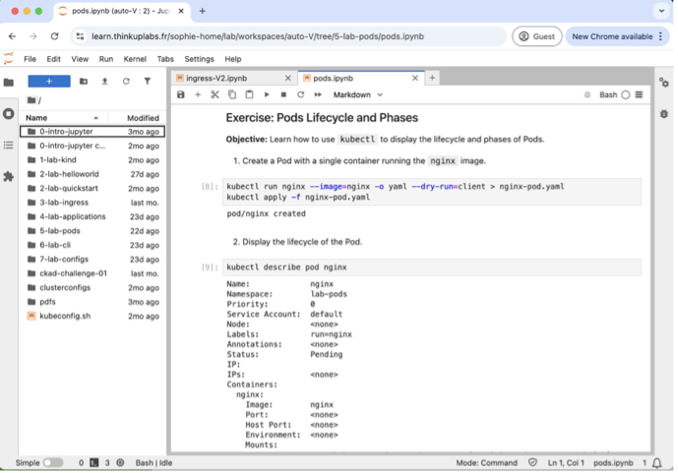Toggle the Simple interface mode switch
Image resolution: width=678 pixels, height=473 pixels.
click(x=52, y=463)
